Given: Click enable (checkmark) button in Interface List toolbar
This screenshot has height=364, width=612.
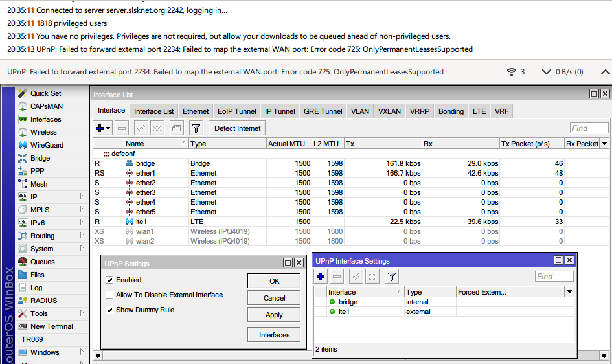Looking at the screenshot, I should click(141, 128).
